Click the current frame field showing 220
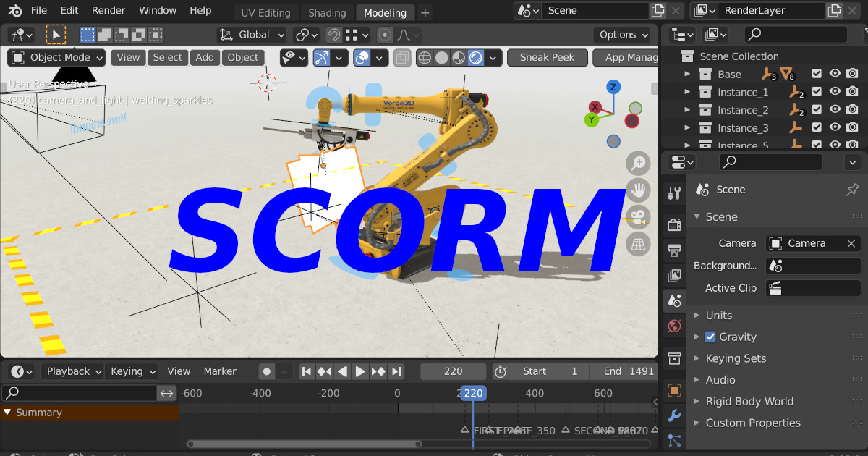Image resolution: width=868 pixels, height=456 pixels. (453, 371)
